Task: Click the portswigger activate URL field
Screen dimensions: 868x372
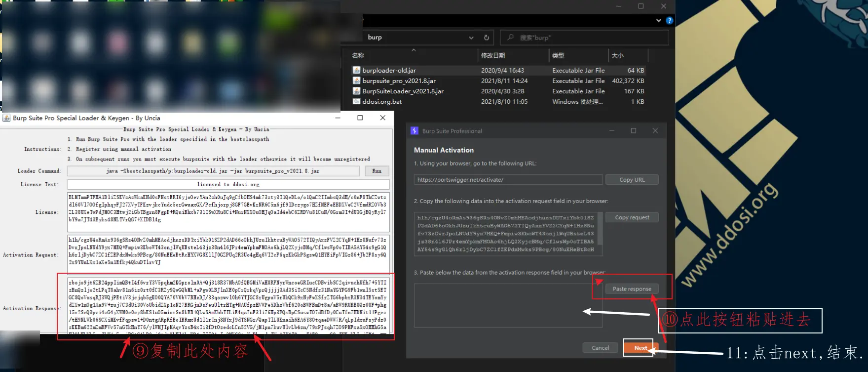Action: coord(508,180)
